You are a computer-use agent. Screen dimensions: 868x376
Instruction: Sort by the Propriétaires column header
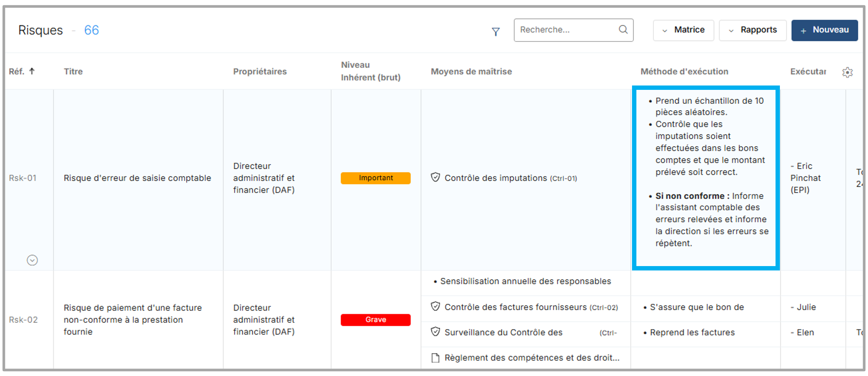coord(260,72)
